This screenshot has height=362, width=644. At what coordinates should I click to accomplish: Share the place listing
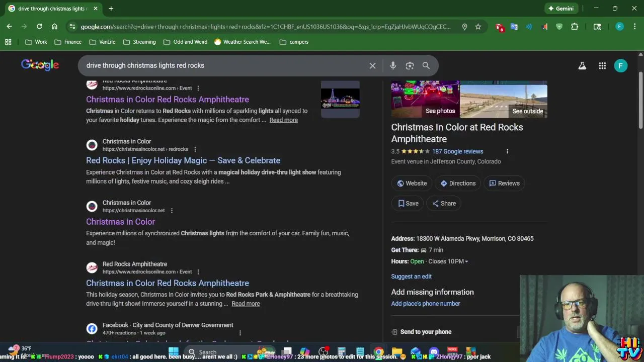tap(444, 204)
